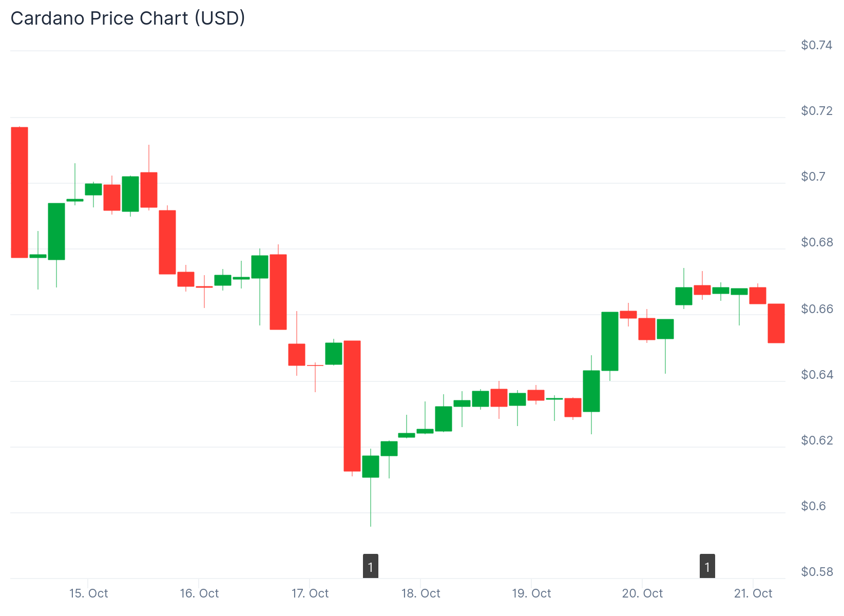Click the $0.74 price axis label
844x616 pixels.
pyautogui.click(x=816, y=45)
